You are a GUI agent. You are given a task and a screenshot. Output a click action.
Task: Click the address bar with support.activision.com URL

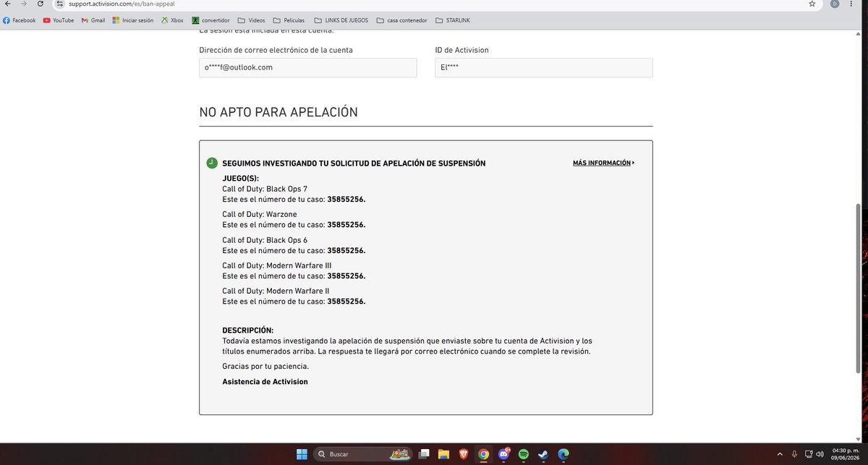point(434,4)
